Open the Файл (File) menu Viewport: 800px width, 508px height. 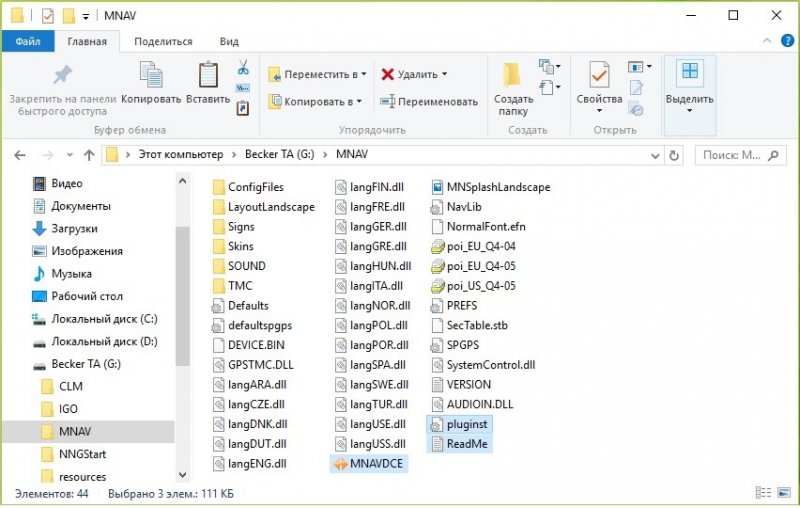[27, 41]
